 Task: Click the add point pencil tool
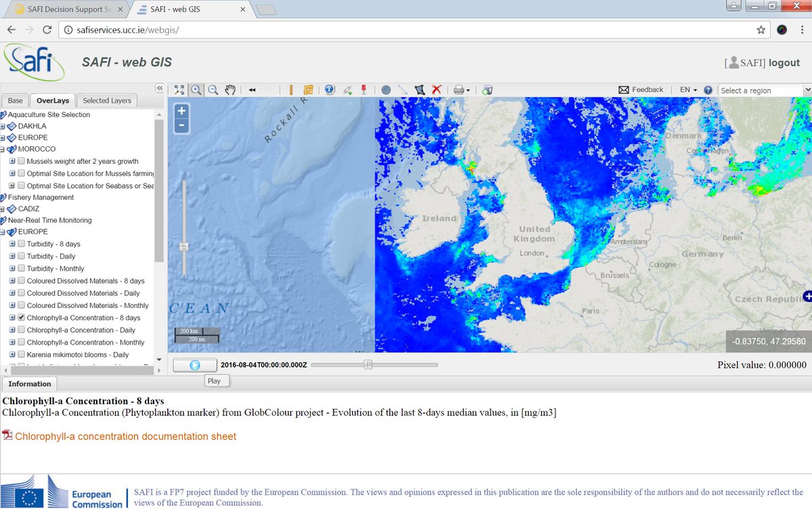tap(348, 90)
